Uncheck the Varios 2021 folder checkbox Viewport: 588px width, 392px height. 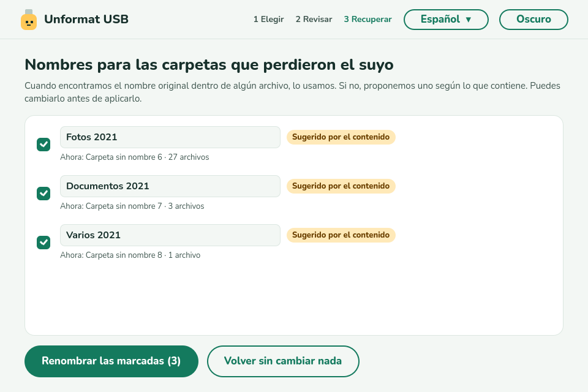(43, 243)
